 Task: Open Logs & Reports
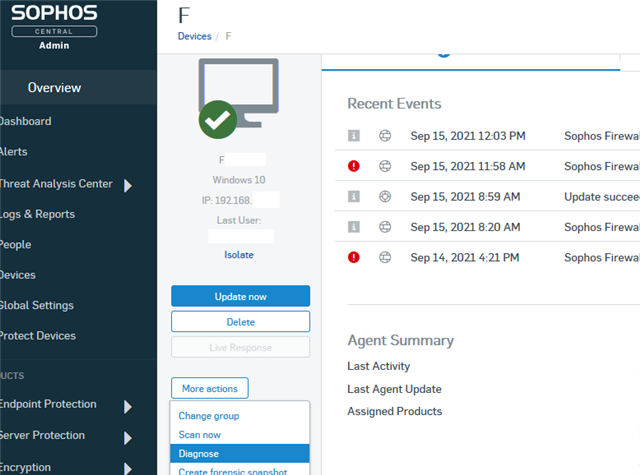click(38, 214)
